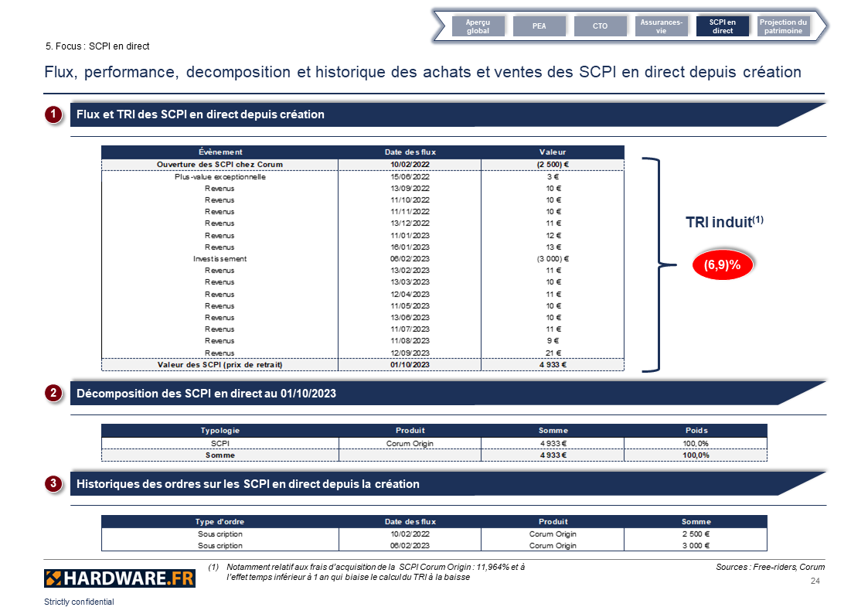Click the page number 24
The height and width of the screenshot is (614, 868).
[815, 581]
